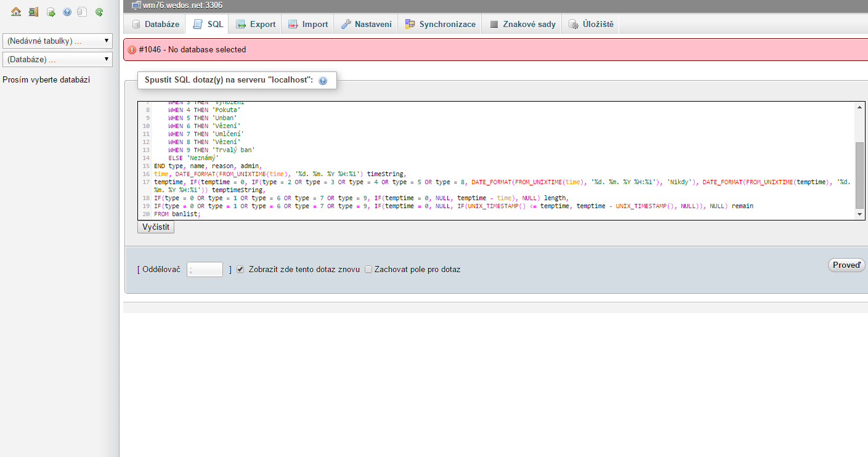Click line 'FROM banlist;' in the editor
Viewport: 868px width, 457px height.
click(x=177, y=214)
